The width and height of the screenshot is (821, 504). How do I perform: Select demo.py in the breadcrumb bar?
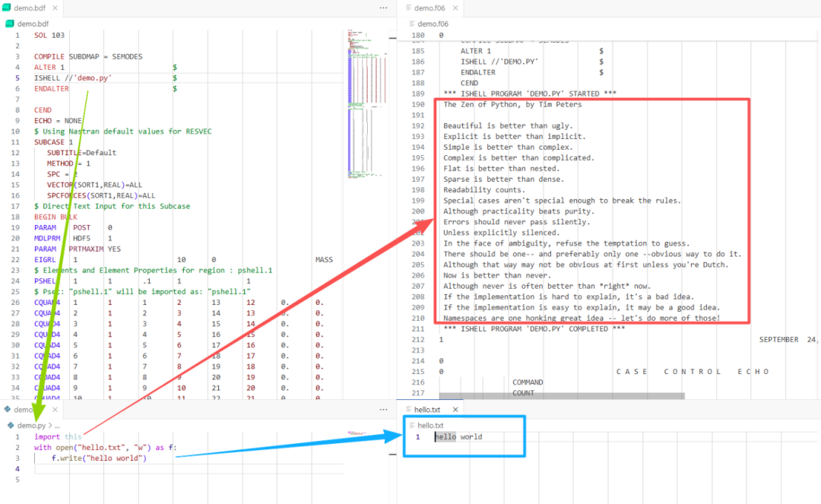pyautogui.click(x=31, y=425)
